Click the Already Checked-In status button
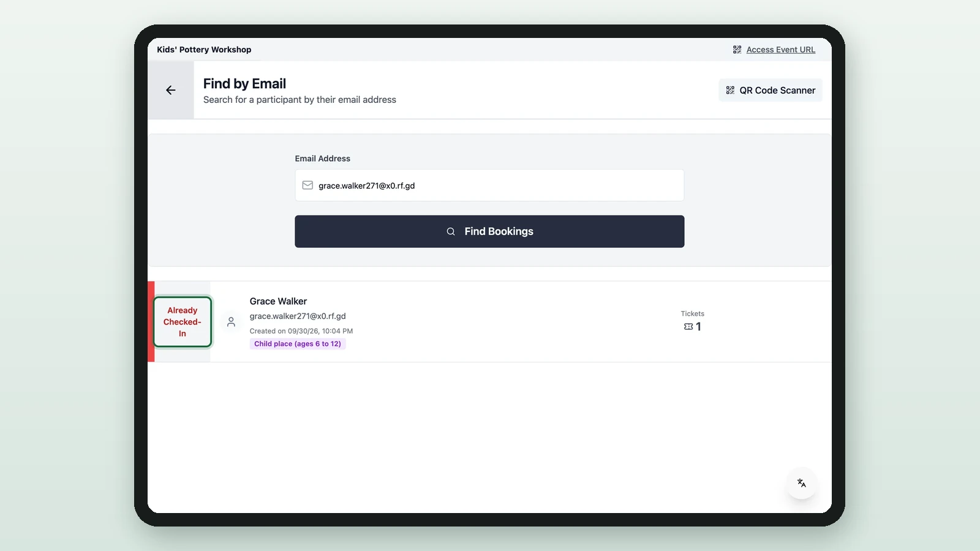Viewport: 980px width, 551px height. [x=183, y=322]
